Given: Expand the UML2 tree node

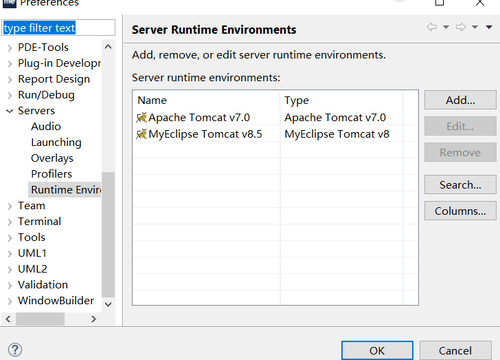Looking at the screenshot, I should pyautogui.click(x=10, y=269).
